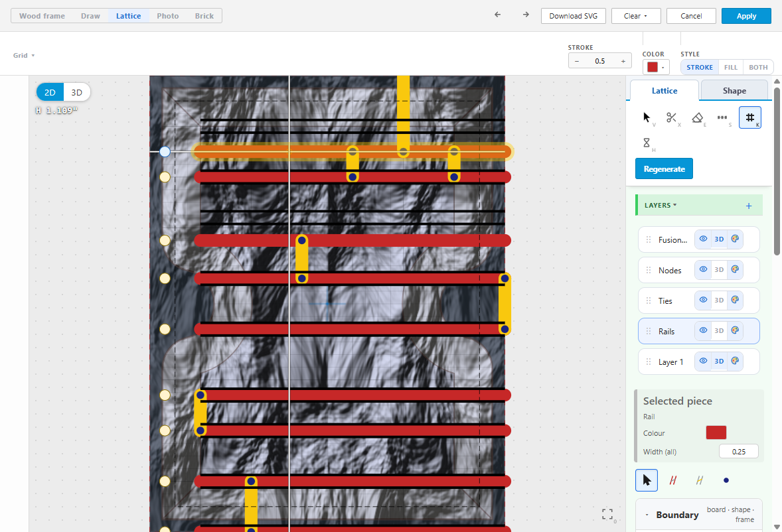Screen dimensions: 782x532
Task: Grab the Ties layer drag handle
Action: 649,300
